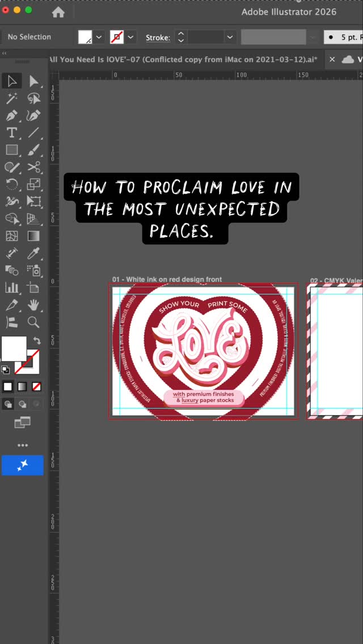Select the Pen tool
The width and height of the screenshot is (363, 644).
pos(11,116)
